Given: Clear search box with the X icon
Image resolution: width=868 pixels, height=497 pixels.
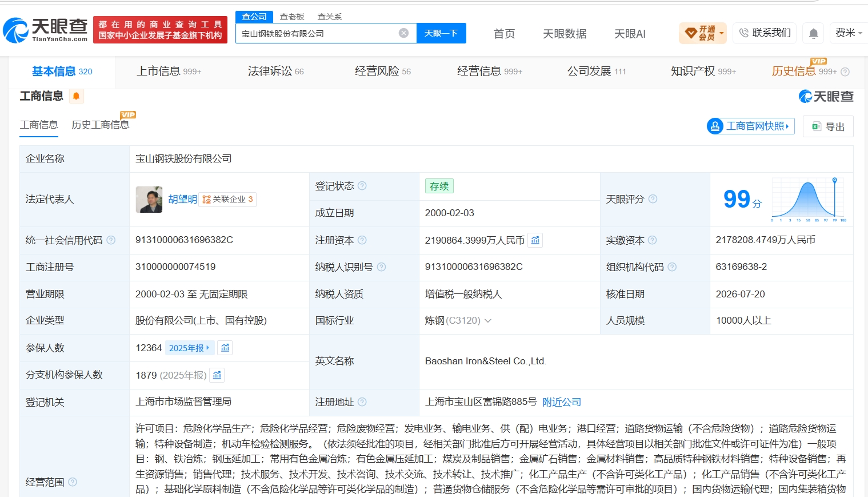Looking at the screenshot, I should [x=403, y=33].
